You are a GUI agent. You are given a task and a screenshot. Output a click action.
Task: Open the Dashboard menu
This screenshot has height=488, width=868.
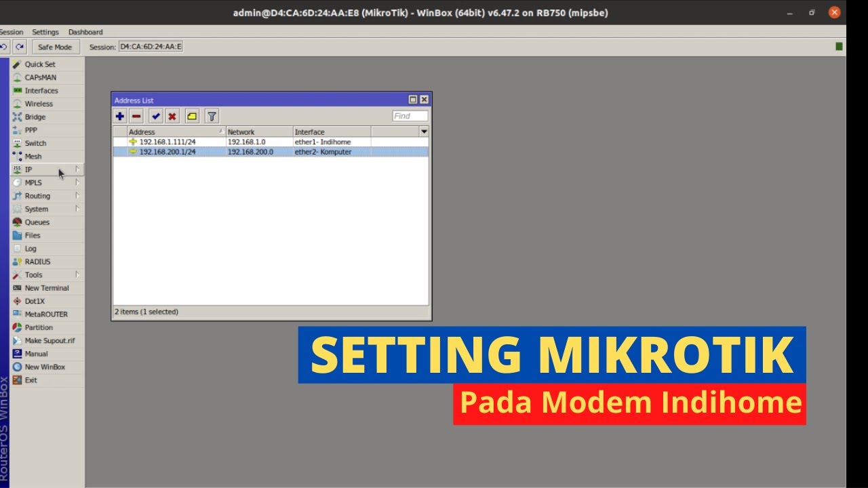(x=85, y=32)
